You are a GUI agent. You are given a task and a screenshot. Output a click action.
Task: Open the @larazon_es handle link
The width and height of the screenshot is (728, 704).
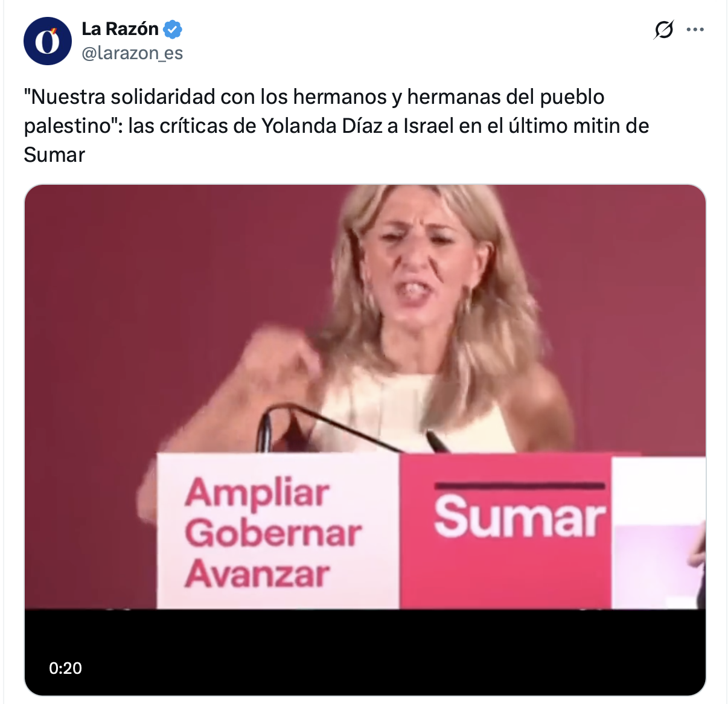click(132, 53)
